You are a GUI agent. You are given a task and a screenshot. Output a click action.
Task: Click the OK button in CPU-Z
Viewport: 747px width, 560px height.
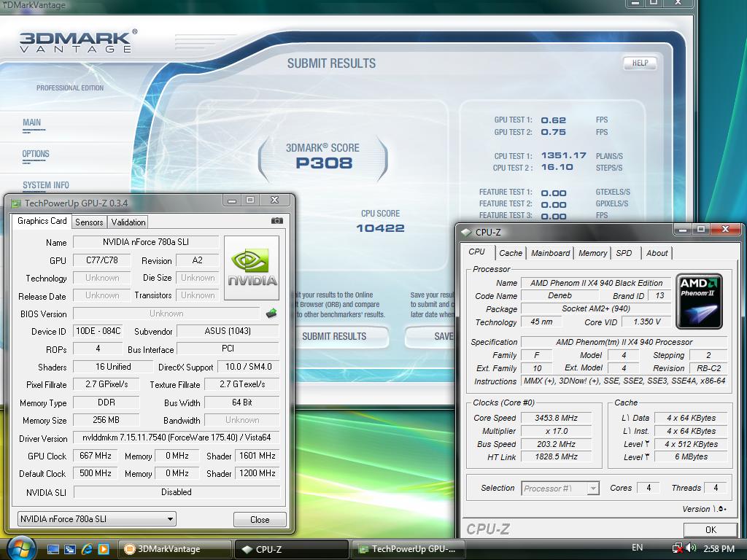click(711, 529)
